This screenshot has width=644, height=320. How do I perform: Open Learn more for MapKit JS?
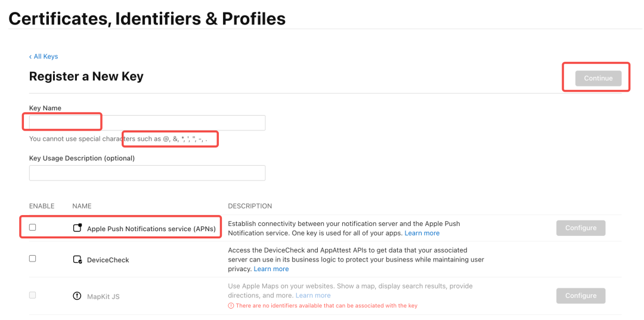pyautogui.click(x=313, y=296)
